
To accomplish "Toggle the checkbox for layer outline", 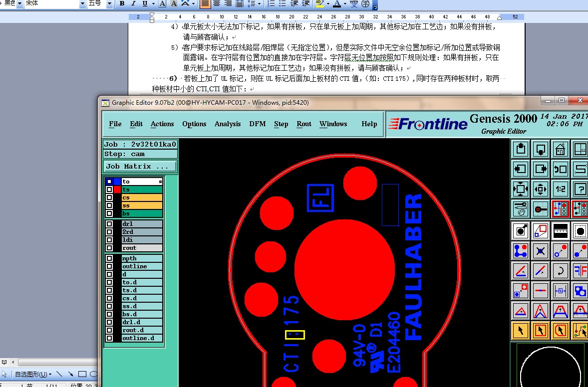I will (x=109, y=266).
